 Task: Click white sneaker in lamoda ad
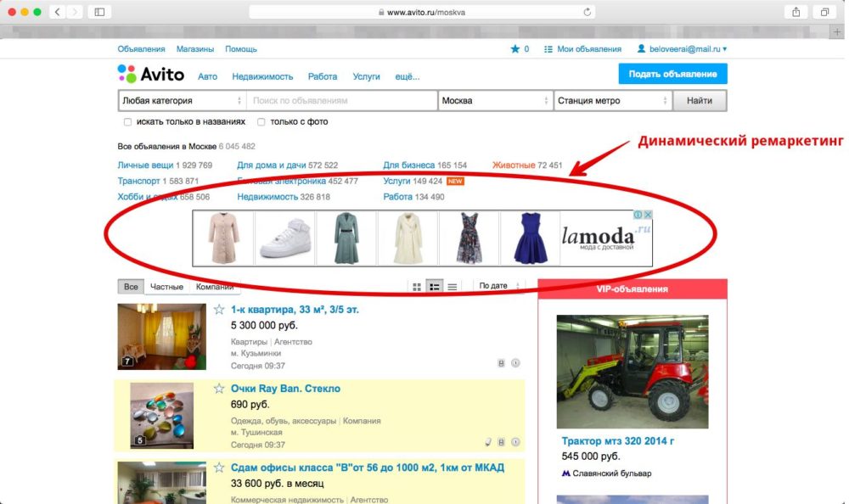point(284,238)
